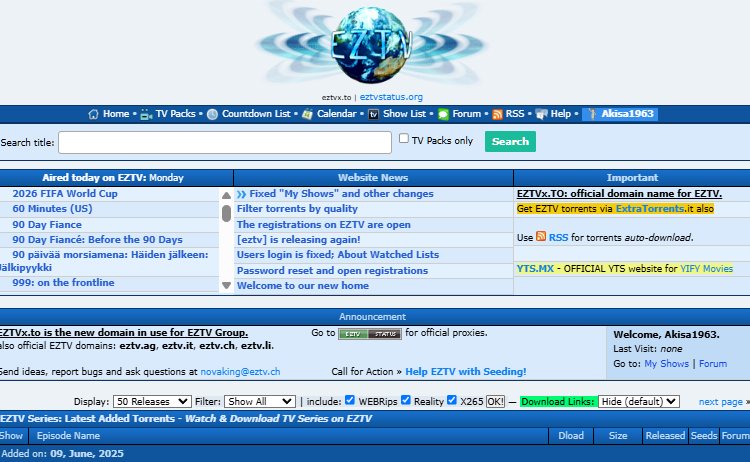
Task: Open Home in navigation bar
Action: [116, 114]
